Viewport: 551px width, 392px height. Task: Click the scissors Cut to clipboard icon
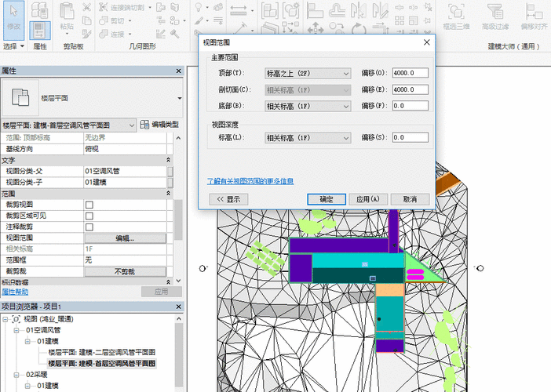click(x=86, y=7)
